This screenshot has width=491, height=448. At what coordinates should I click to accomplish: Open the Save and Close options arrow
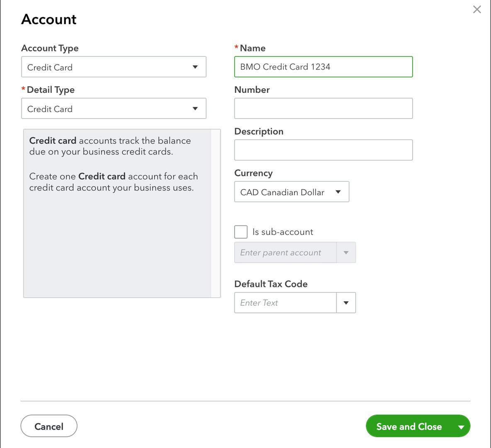[x=460, y=426]
